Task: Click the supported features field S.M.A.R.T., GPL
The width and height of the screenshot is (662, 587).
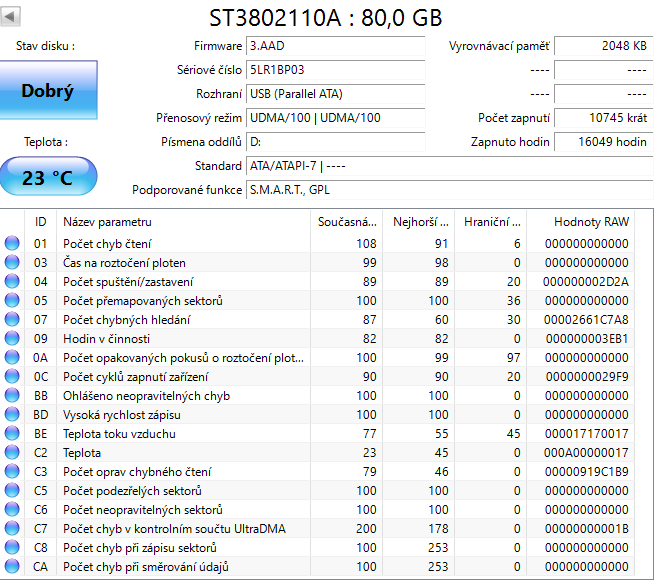Action: 450,190
